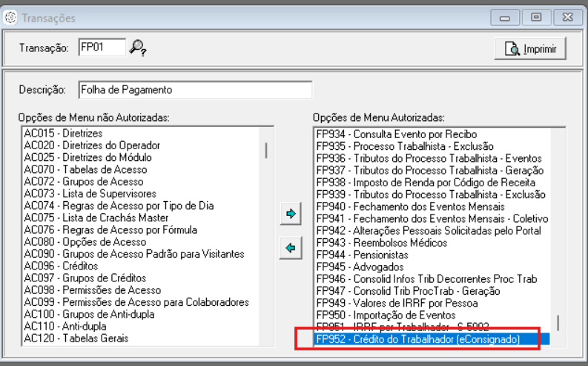This screenshot has height=366, width=588.
Task: Click the Transações window title icon
Action: (10, 17)
